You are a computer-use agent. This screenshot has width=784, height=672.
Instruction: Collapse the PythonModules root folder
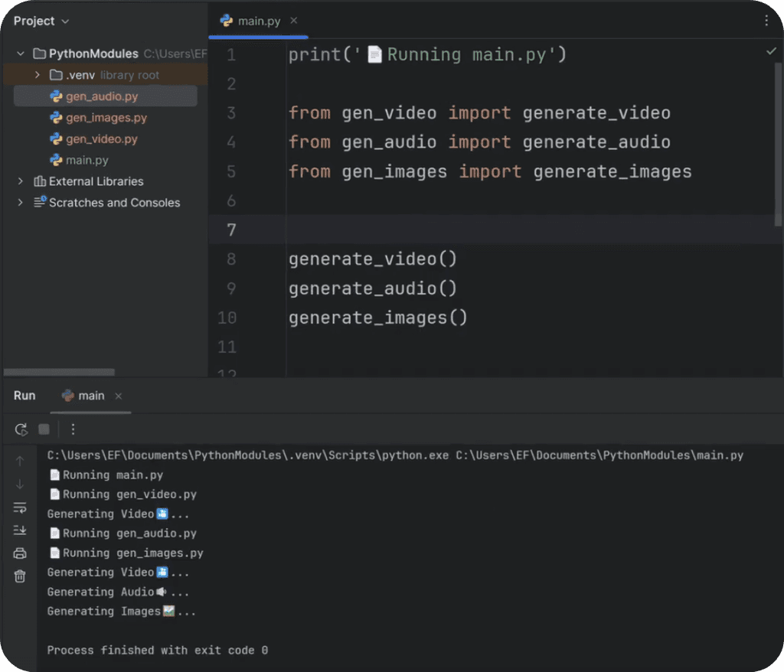(21, 54)
